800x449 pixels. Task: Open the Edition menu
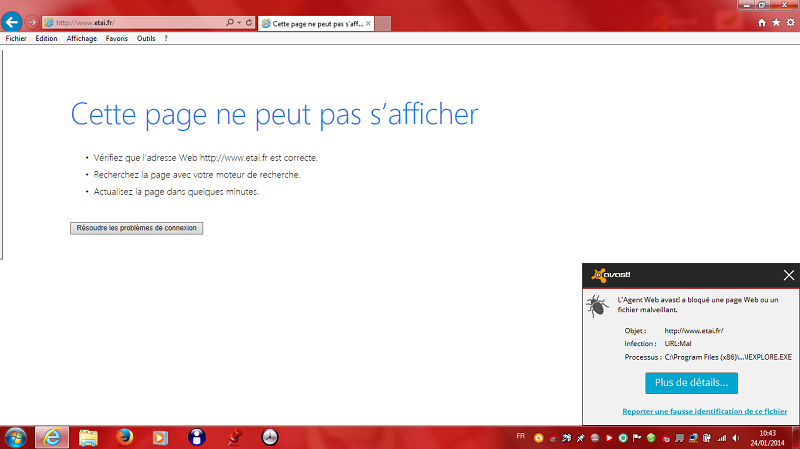pyautogui.click(x=46, y=38)
